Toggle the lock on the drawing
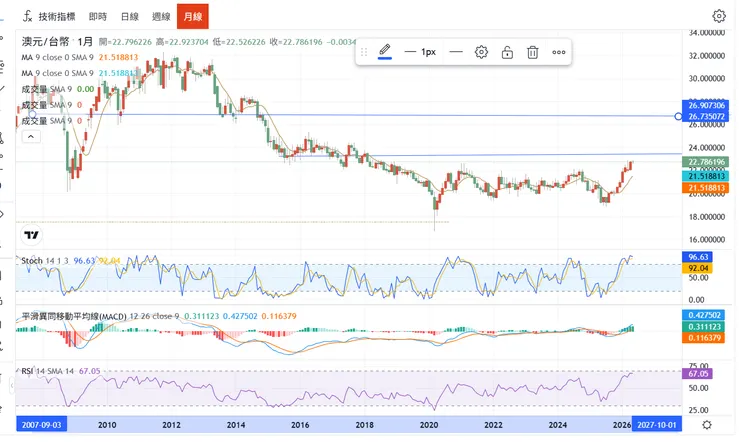The image size is (740, 442). tap(507, 52)
